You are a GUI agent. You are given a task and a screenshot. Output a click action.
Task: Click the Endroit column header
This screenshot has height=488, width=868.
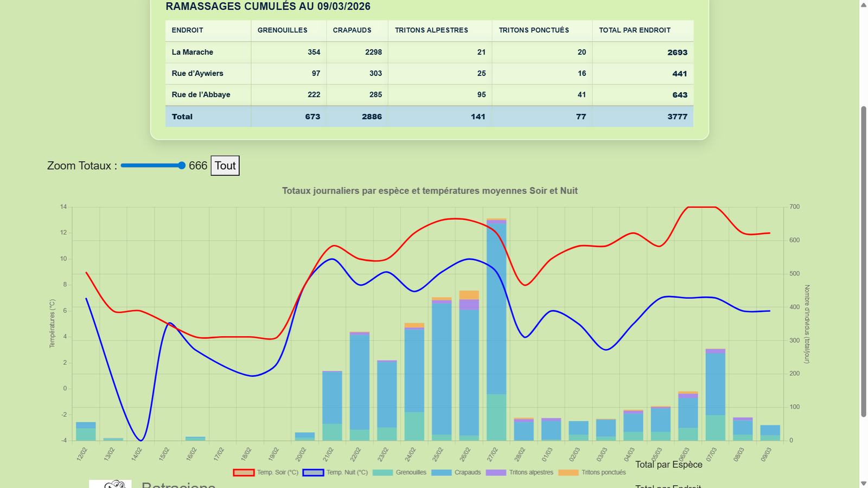188,30
